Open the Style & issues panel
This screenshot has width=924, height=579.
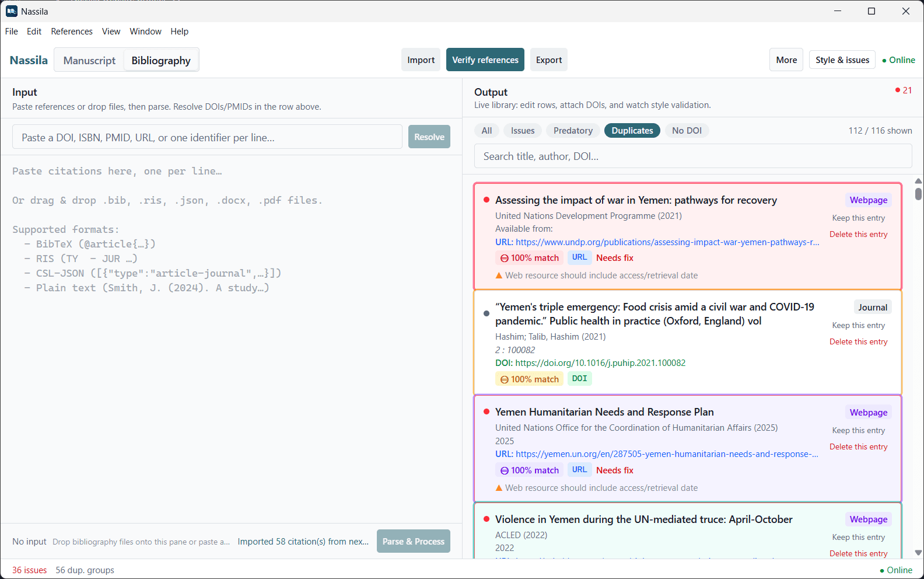(x=842, y=60)
